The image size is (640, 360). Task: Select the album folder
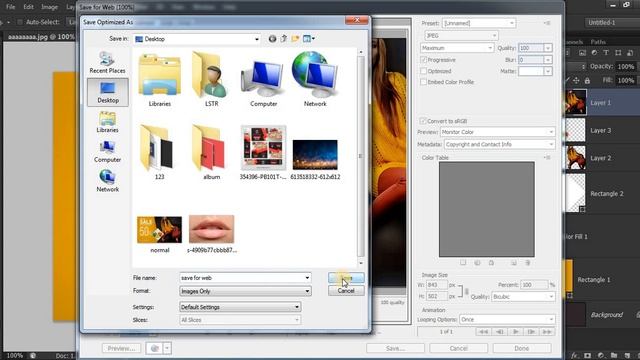point(211,152)
